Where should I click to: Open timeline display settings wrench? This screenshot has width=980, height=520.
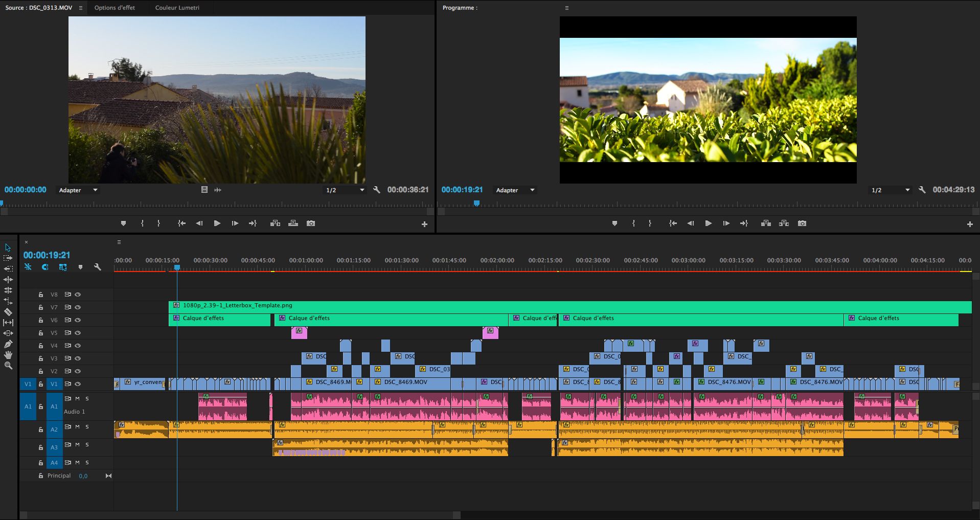coord(98,267)
